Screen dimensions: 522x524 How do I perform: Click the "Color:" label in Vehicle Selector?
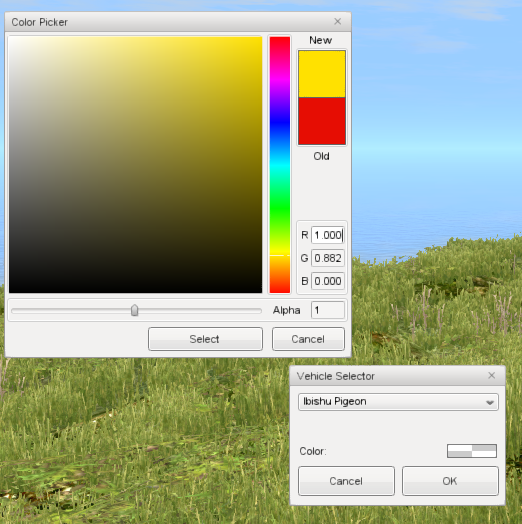tap(313, 451)
